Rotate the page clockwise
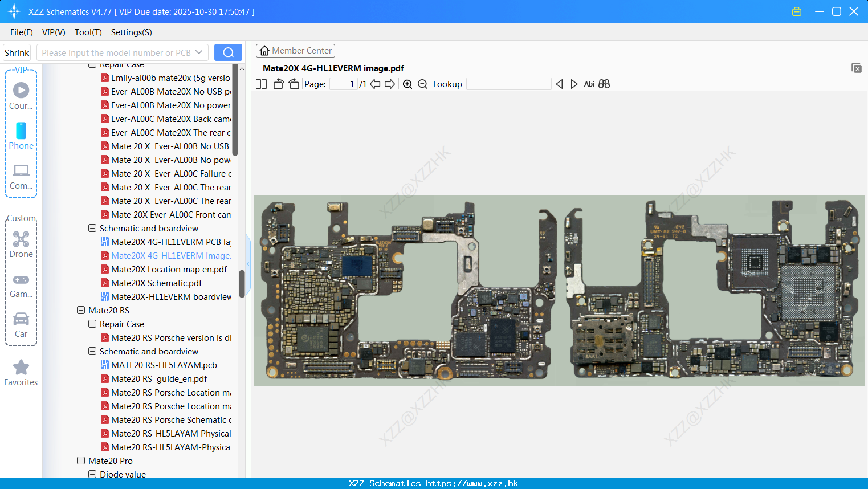Screen dimensions: 868x489 tap(294, 84)
